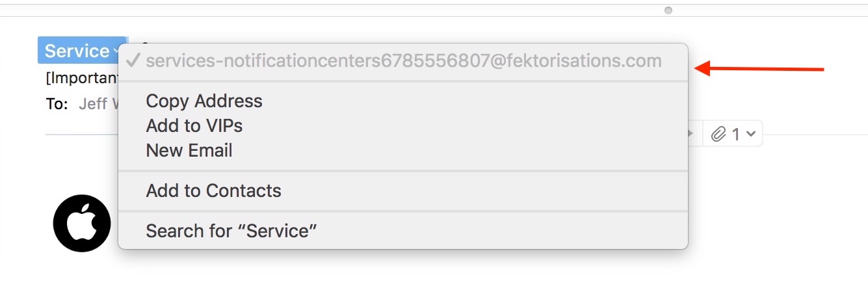Click the paperclip attachment icon
The height and width of the screenshot is (301, 868).
(x=718, y=135)
